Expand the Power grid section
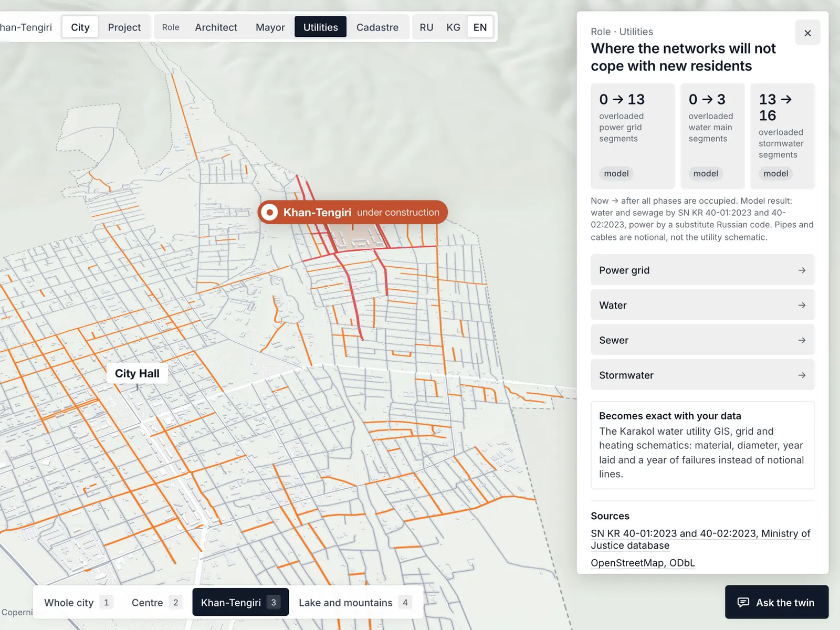 click(x=702, y=270)
